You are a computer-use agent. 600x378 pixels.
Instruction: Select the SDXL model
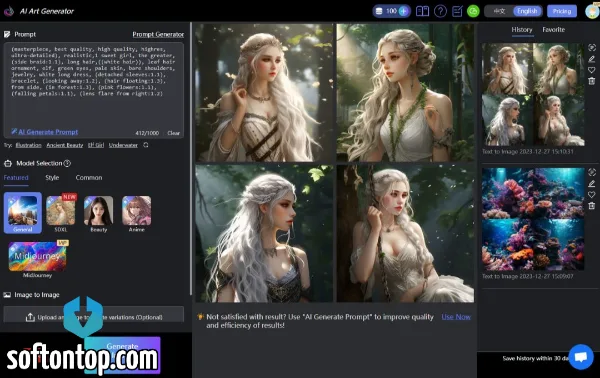(x=60, y=213)
